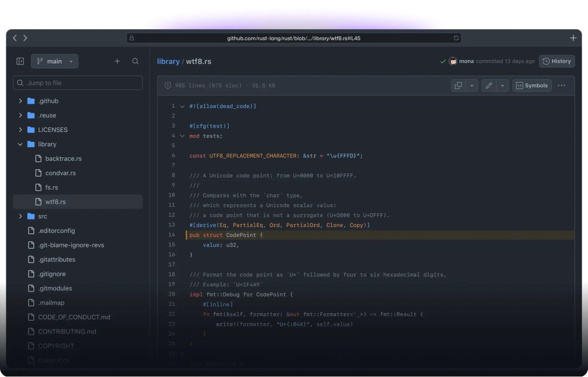Viewport: 588px width, 377px height.
Task: Click the LICENSES folder icon
Action: [31, 129]
